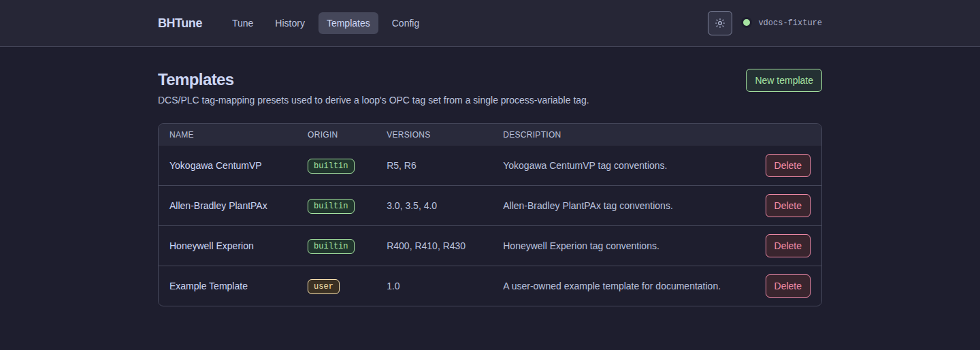This screenshot has height=350, width=980.
Task: Delete the Honeywell Experion template
Action: [788, 246]
